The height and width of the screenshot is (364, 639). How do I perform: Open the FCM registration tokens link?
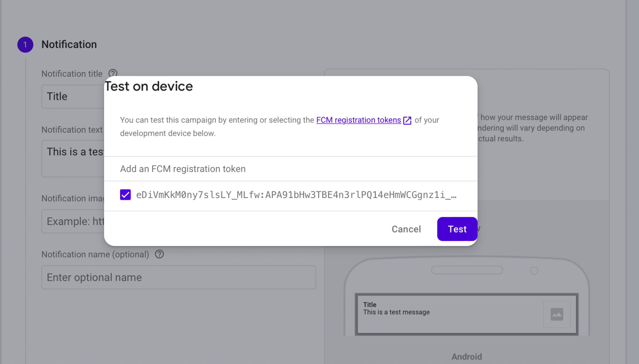[358, 120]
